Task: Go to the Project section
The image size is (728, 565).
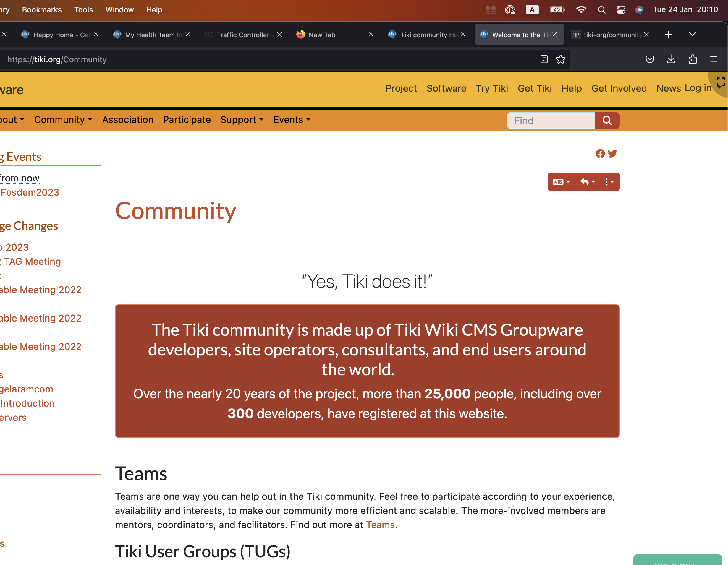Action: (401, 88)
